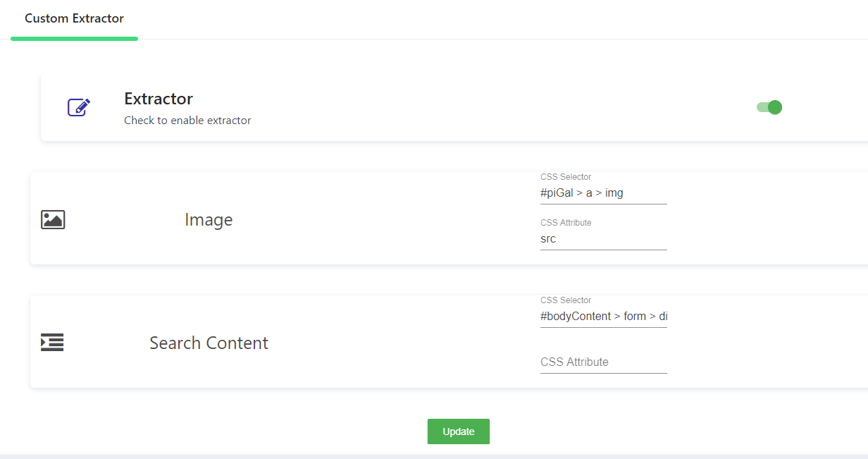Click the Extractor pencil edit icon

coord(79,107)
